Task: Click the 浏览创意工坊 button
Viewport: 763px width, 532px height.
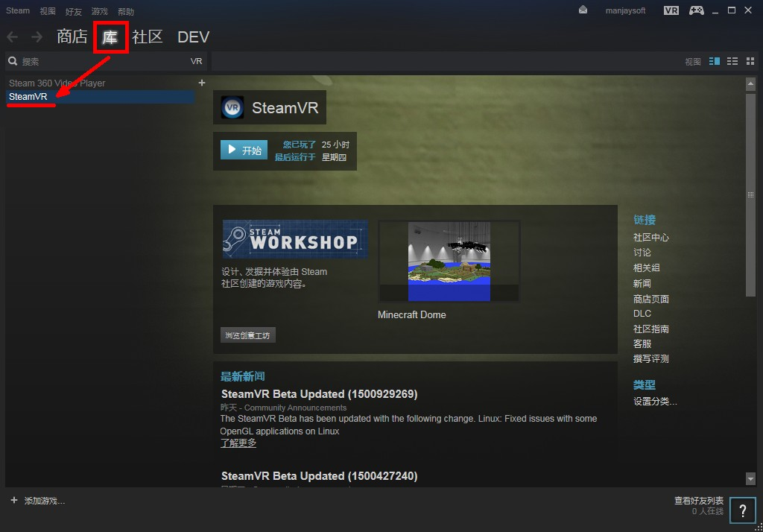Action: coord(247,335)
